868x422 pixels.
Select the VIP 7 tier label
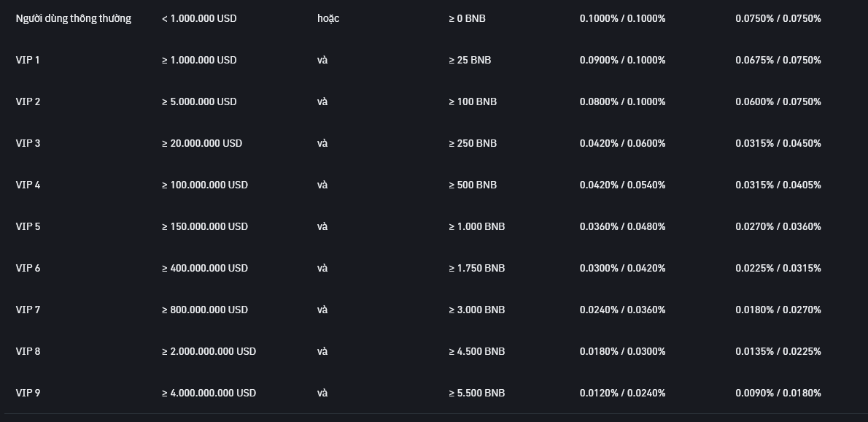(28, 310)
